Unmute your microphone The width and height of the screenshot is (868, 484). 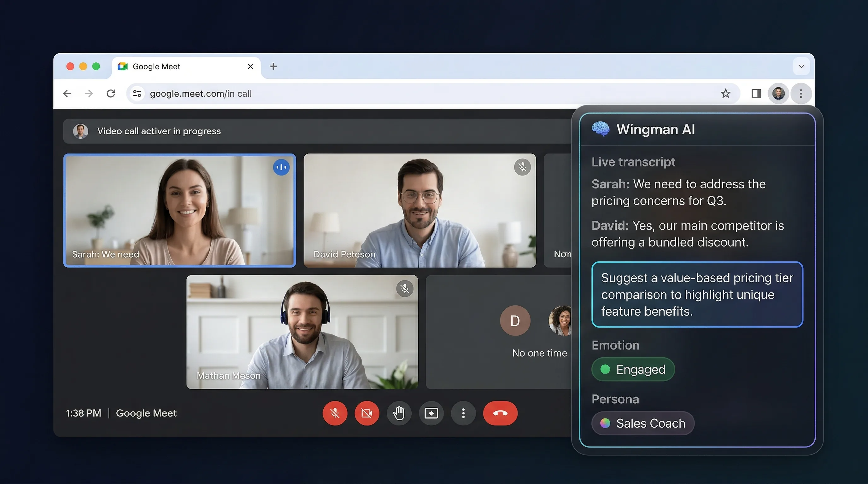point(335,413)
